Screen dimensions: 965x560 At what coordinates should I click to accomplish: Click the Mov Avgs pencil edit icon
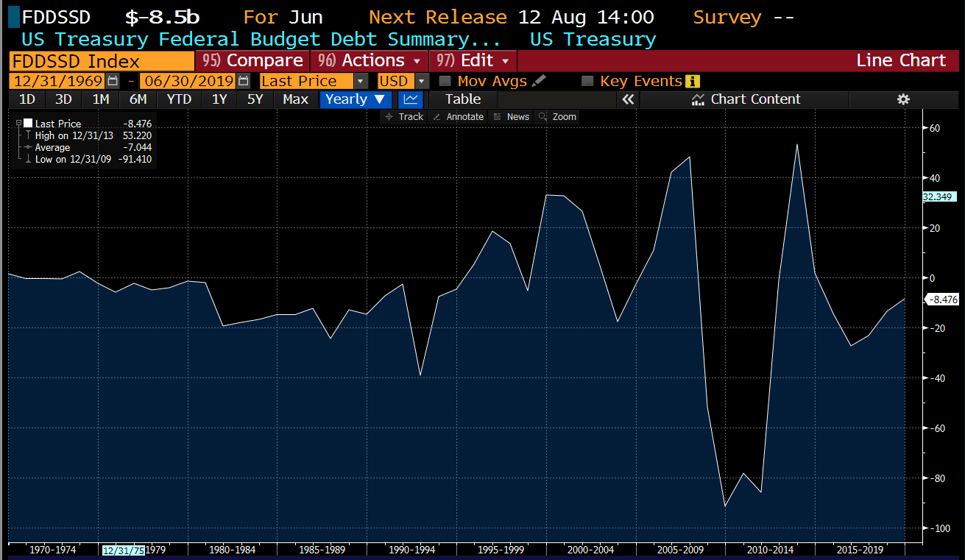coord(539,81)
